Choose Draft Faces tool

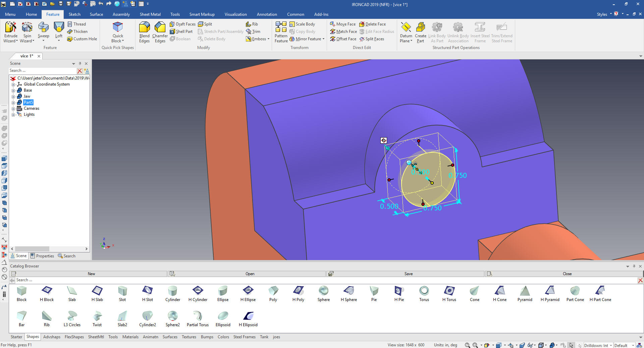[182, 24]
